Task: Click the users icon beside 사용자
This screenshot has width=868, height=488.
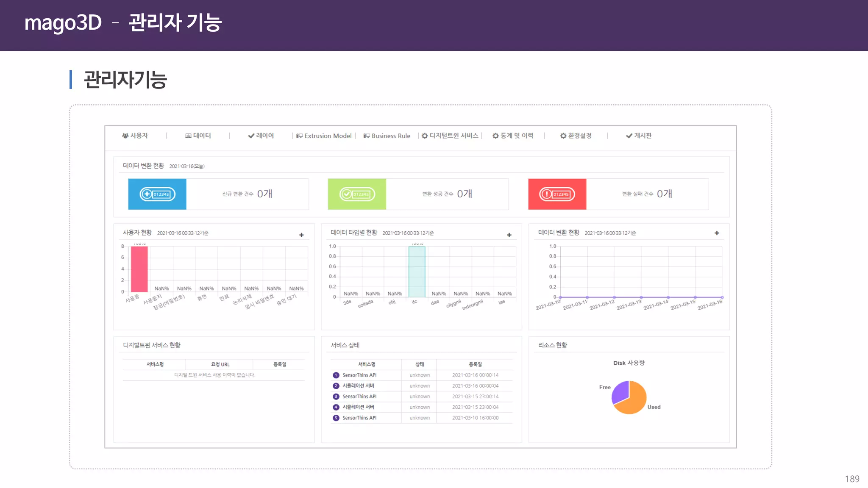Action: (125, 136)
